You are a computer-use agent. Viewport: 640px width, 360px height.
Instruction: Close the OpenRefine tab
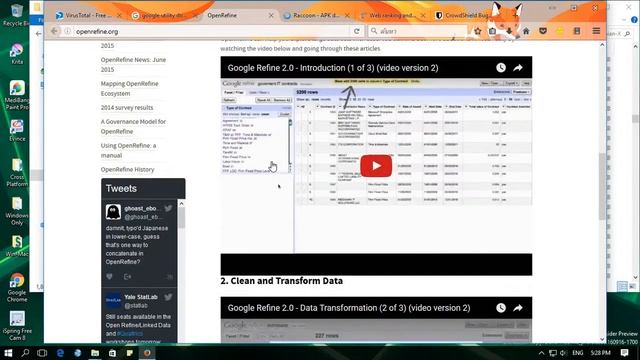(x=271, y=15)
